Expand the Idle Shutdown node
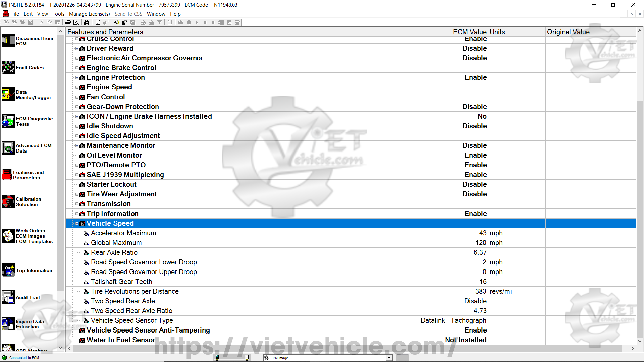This screenshot has width=644, height=362. pos(77,126)
